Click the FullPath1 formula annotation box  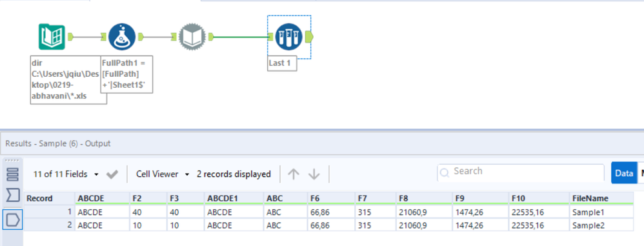127,74
